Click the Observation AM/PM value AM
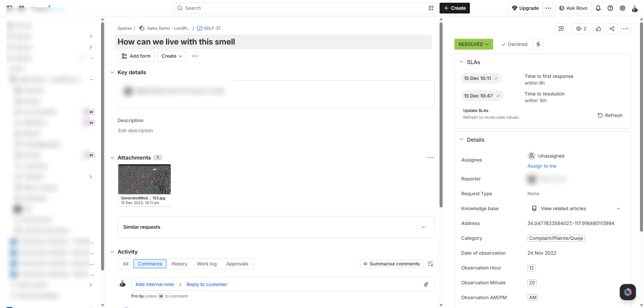This screenshot has width=644, height=308. (x=533, y=297)
